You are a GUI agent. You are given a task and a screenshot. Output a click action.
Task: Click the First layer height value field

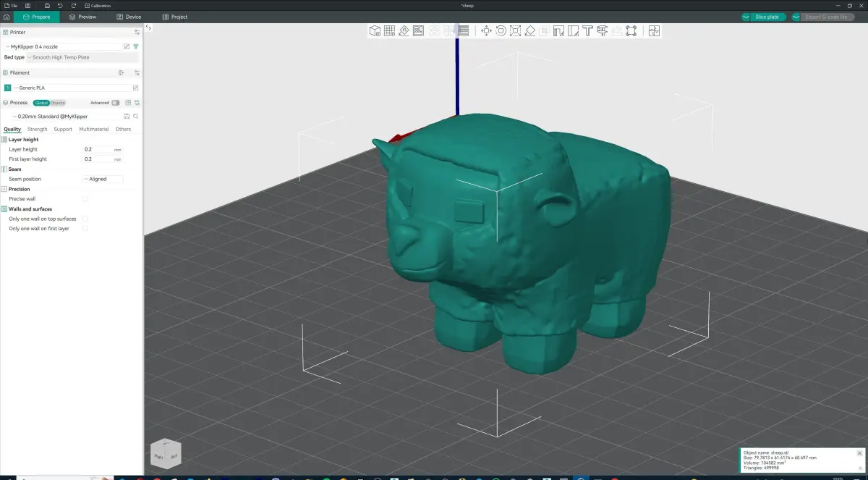pyautogui.click(x=103, y=159)
